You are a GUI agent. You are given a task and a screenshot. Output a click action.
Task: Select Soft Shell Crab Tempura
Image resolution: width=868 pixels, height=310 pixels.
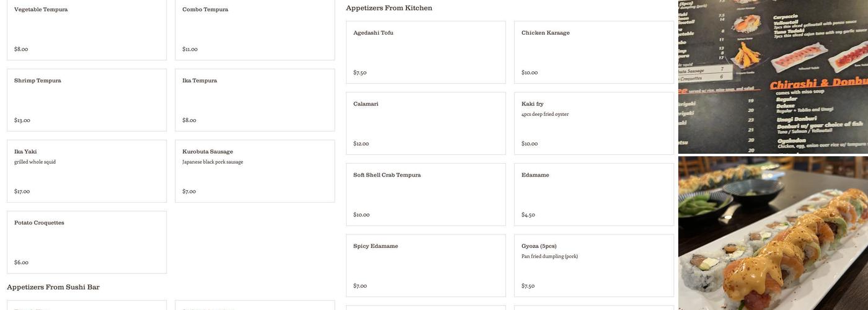point(426,194)
